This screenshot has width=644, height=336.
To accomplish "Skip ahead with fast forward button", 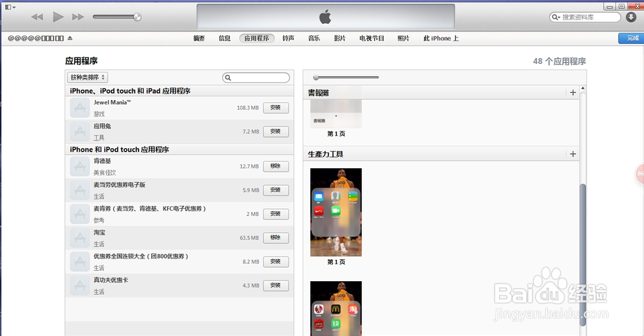I will pos(78,17).
